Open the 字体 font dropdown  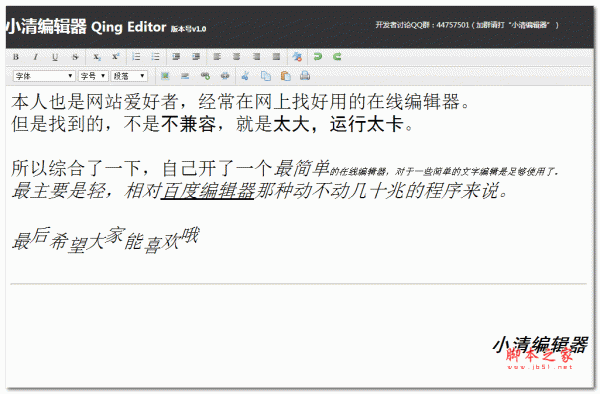tap(44, 76)
